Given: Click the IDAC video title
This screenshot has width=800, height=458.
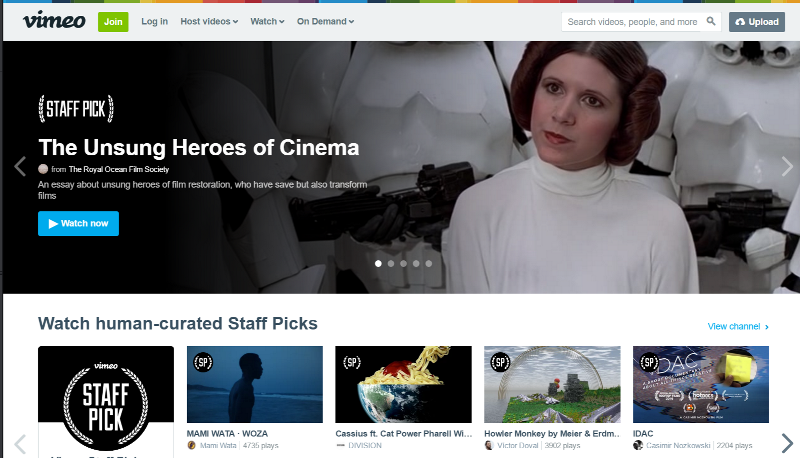Looking at the screenshot, I should pyautogui.click(x=643, y=434).
